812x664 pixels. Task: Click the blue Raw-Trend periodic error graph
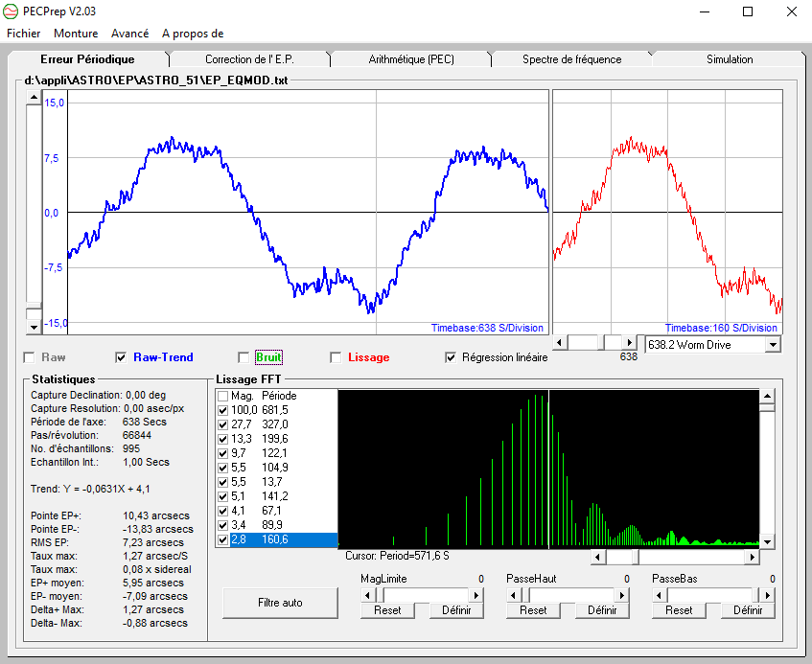coord(308,212)
